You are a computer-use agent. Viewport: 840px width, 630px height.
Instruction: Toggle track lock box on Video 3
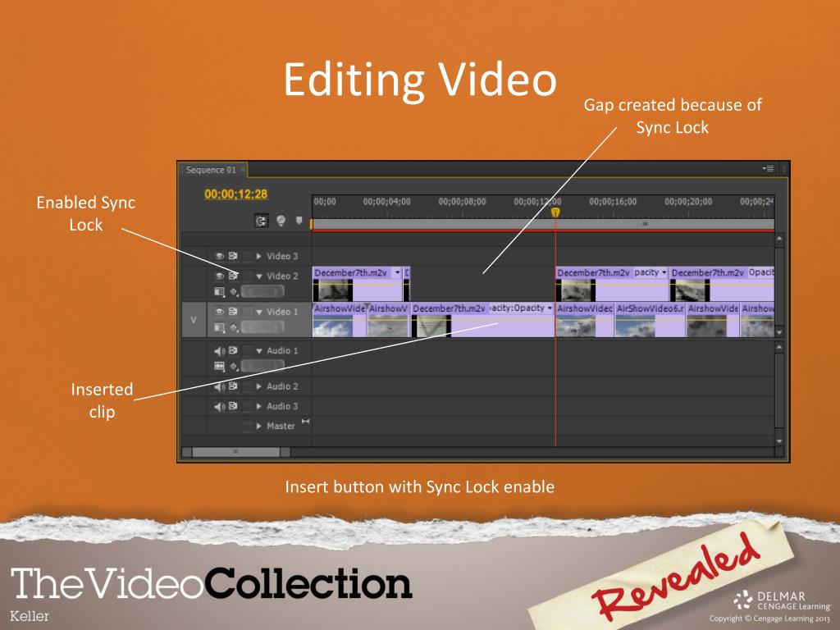(248, 256)
